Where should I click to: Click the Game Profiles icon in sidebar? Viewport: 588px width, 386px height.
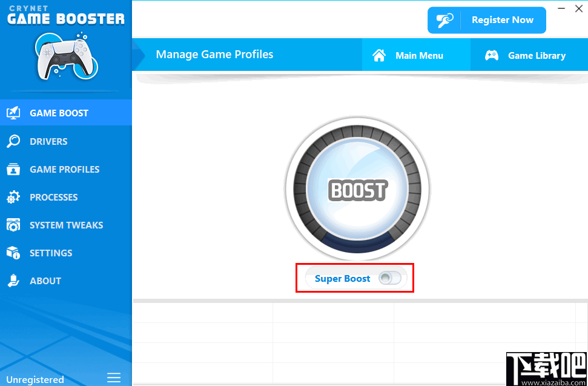pyautogui.click(x=13, y=169)
